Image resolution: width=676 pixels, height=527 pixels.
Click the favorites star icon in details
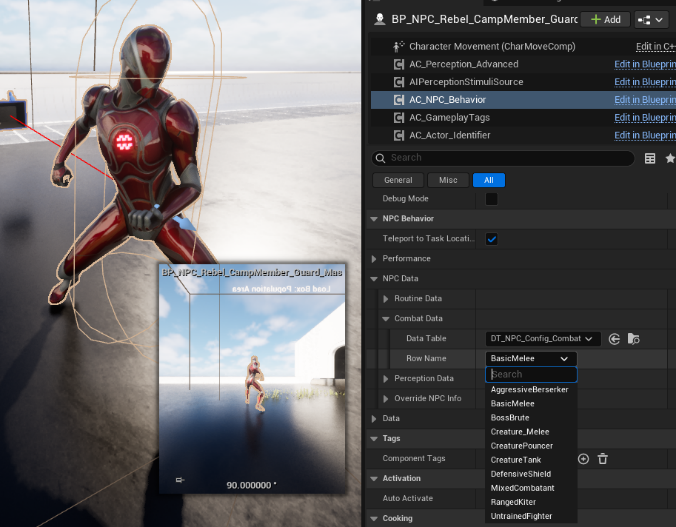coord(670,158)
